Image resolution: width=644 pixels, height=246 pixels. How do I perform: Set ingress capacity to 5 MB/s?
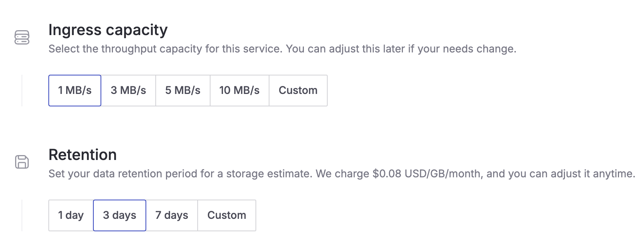[183, 91]
